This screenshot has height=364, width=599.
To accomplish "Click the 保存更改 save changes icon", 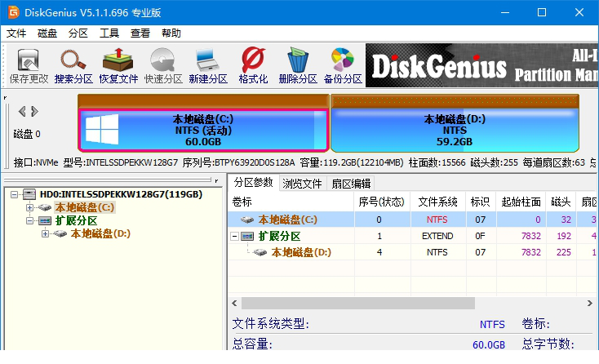I will pyautogui.click(x=29, y=65).
